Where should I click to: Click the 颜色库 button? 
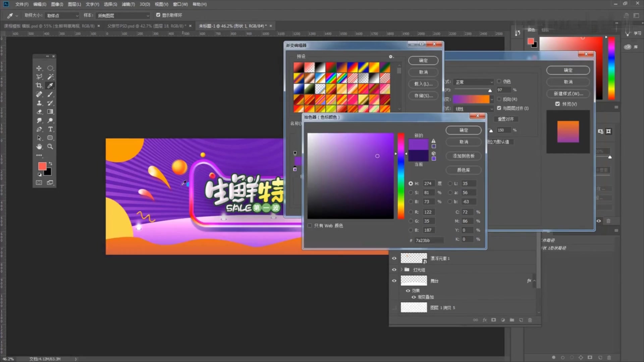click(463, 170)
